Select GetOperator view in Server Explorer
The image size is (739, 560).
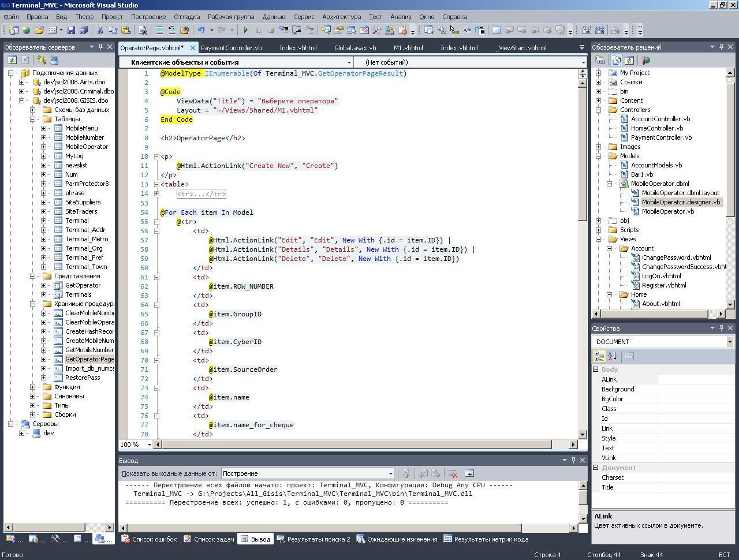[x=83, y=285]
